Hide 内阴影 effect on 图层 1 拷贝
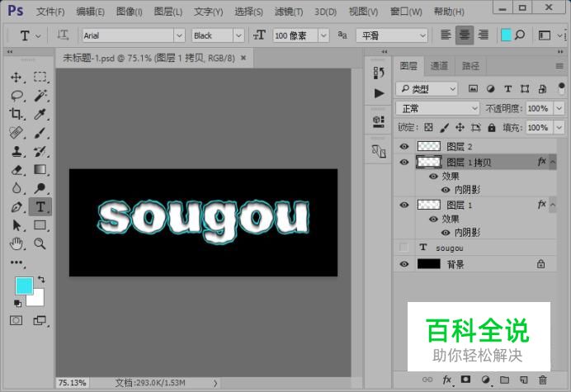The width and height of the screenshot is (571, 392). pyautogui.click(x=446, y=190)
